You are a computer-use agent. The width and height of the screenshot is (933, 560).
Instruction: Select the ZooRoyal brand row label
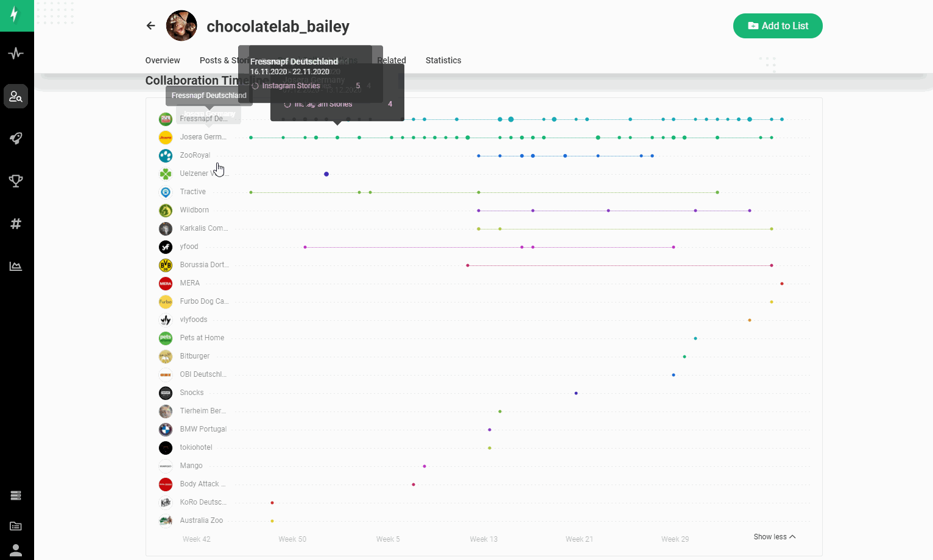pyautogui.click(x=195, y=155)
